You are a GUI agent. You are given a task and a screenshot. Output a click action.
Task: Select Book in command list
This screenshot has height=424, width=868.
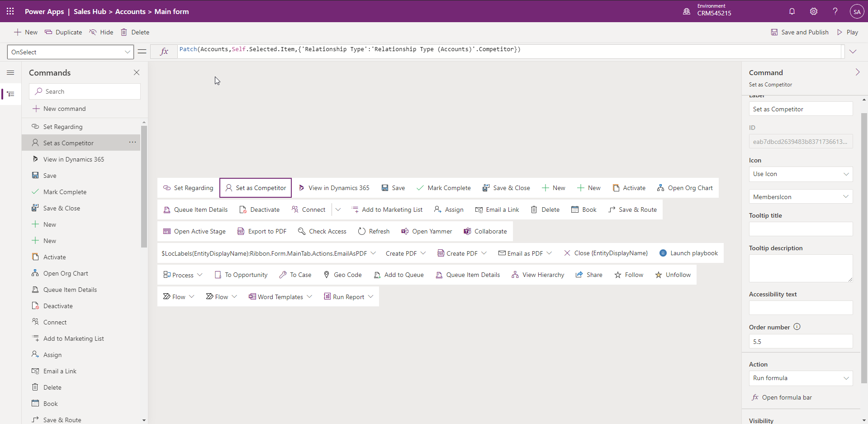[x=81, y=404]
